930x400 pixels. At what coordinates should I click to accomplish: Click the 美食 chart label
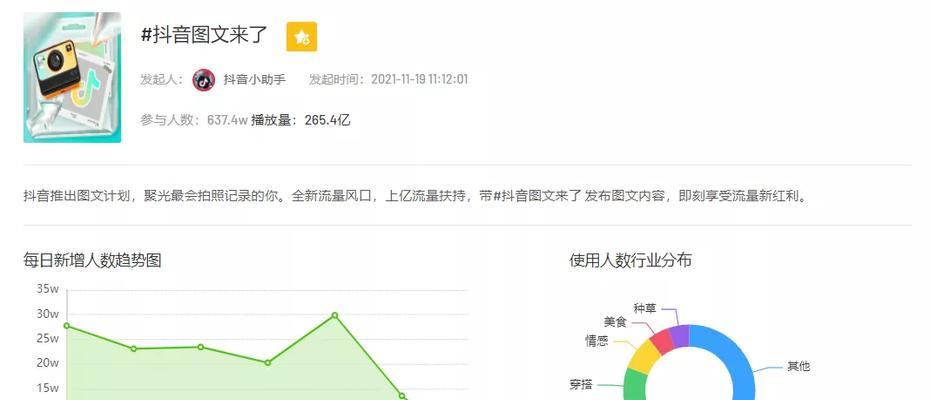tap(615, 322)
